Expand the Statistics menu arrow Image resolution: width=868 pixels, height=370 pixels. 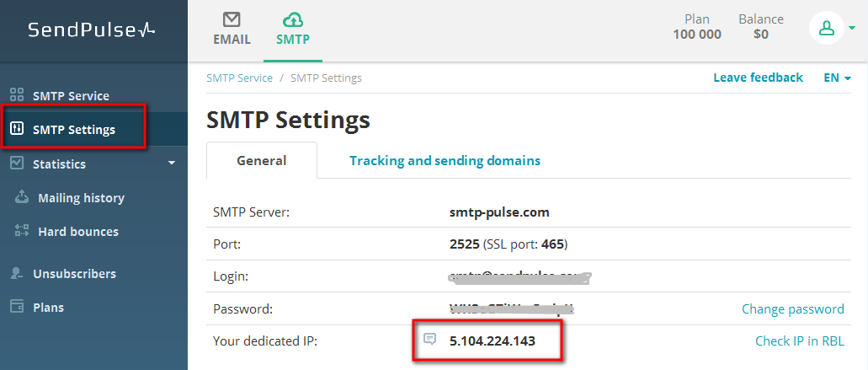172,163
